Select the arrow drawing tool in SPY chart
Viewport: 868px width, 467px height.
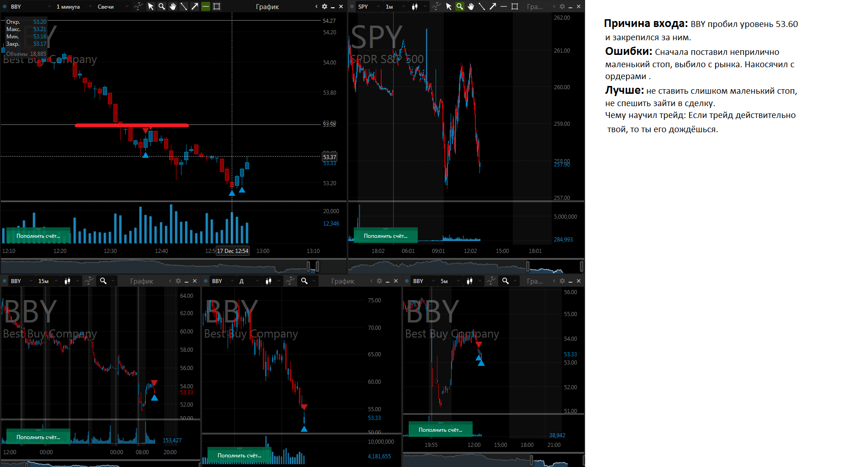(x=493, y=6)
